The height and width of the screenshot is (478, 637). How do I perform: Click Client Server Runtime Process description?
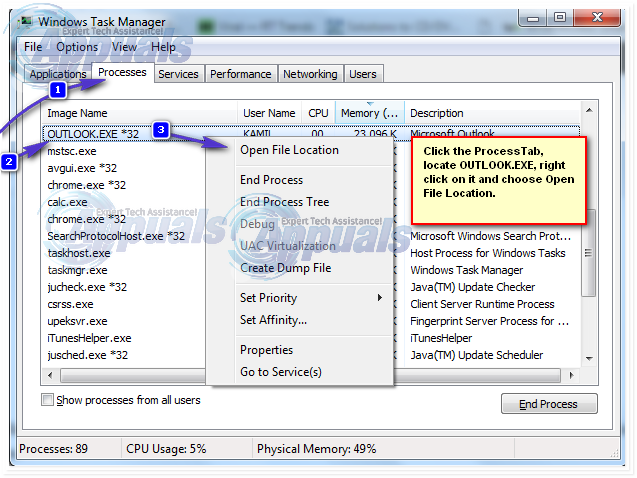(482, 304)
